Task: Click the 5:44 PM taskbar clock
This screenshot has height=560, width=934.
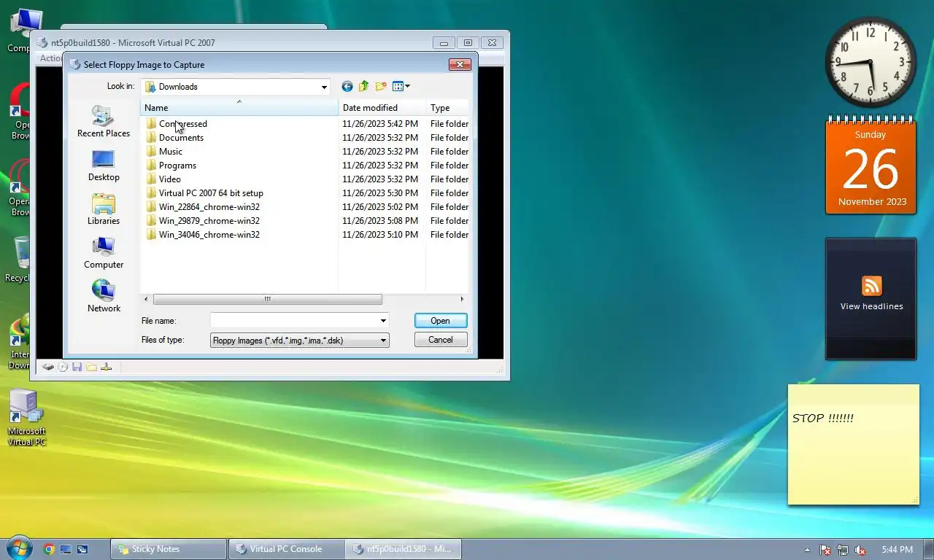Action: tap(897, 550)
